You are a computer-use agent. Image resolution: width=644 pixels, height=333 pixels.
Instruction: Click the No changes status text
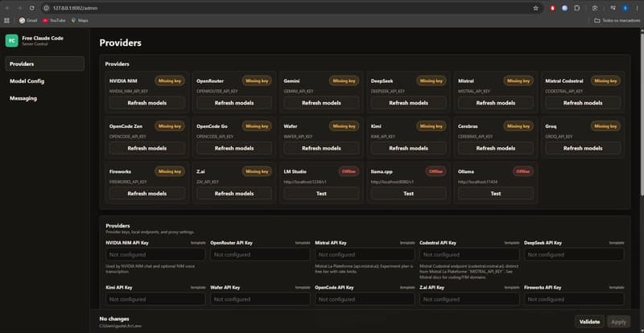(x=114, y=319)
